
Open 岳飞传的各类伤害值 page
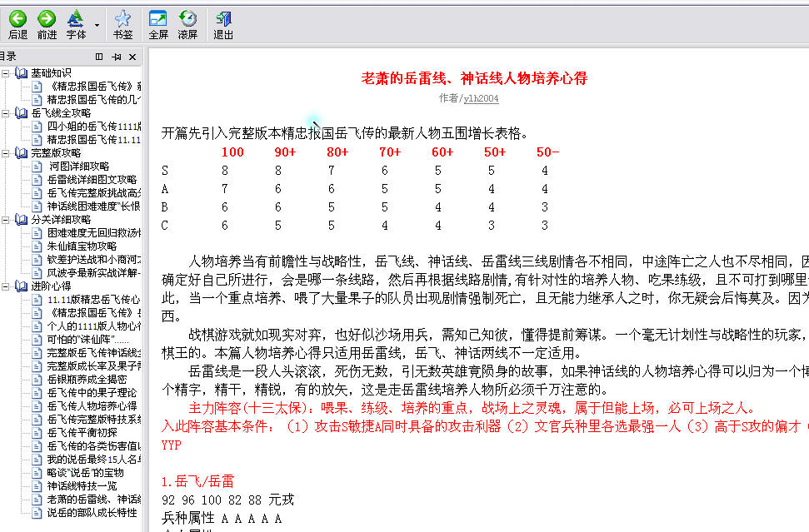tap(94, 446)
